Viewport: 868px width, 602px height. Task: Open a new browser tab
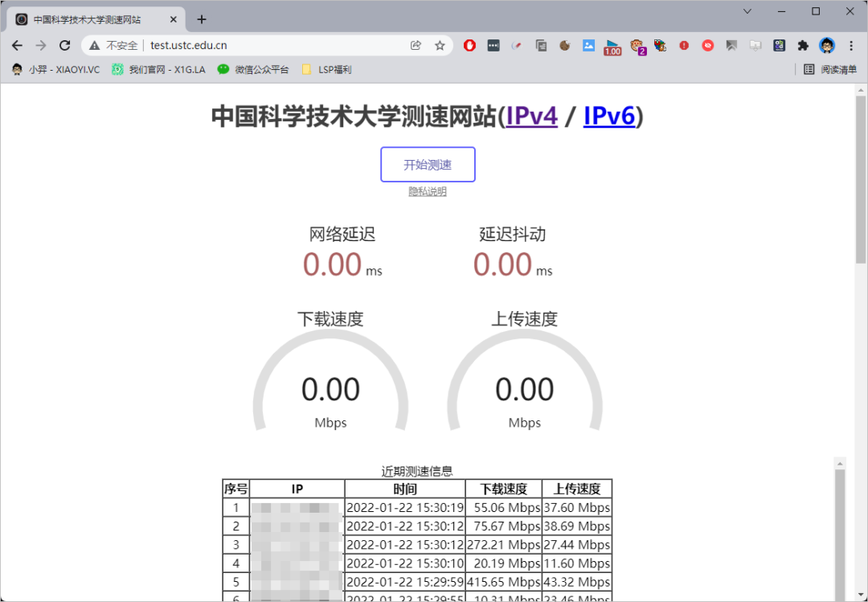pos(202,19)
